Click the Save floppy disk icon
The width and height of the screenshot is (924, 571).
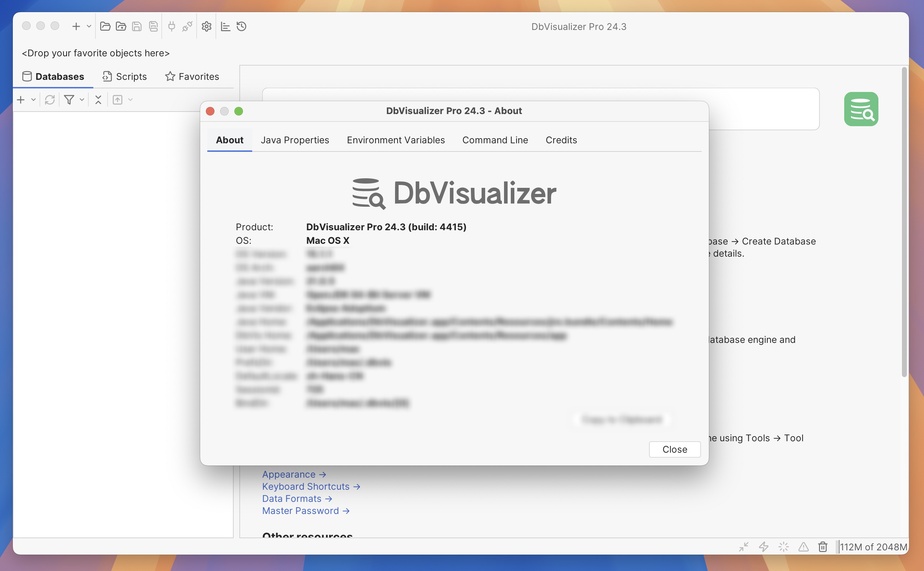coord(137,26)
